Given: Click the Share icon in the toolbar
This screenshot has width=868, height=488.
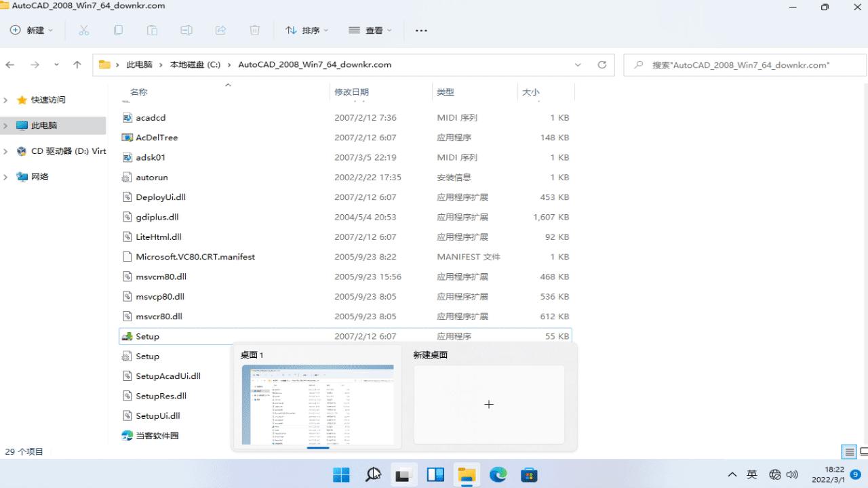Looking at the screenshot, I should (220, 30).
